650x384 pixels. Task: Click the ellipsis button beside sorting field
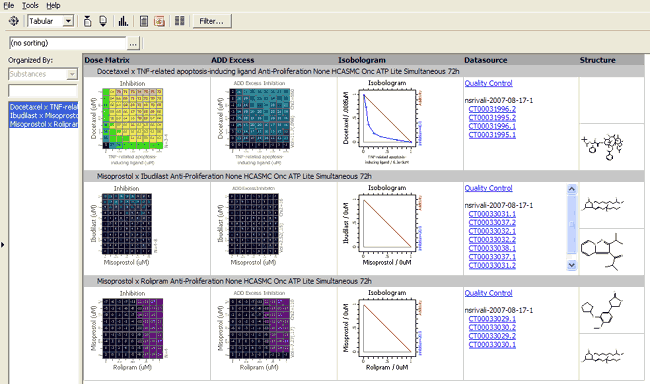[x=133, y=43]
